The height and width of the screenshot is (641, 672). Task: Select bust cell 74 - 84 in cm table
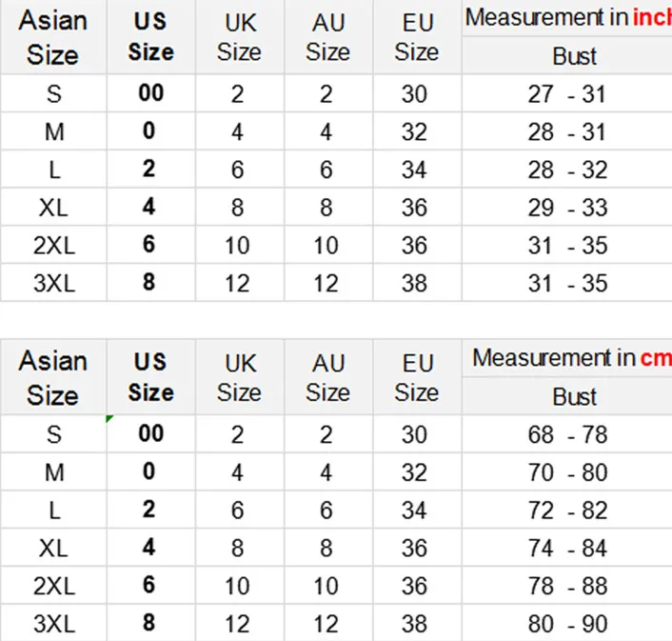pyautogui.click(x=567, y=548)
